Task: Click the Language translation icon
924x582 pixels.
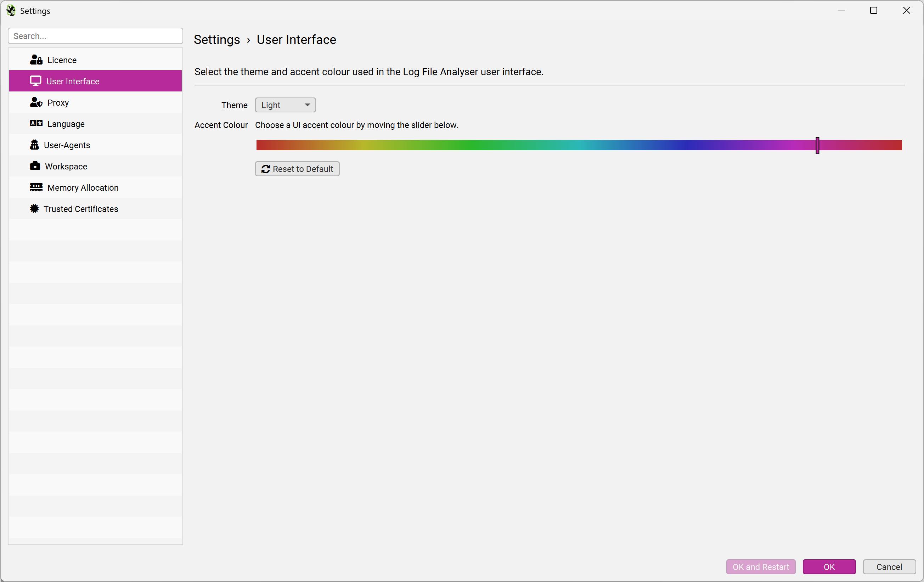Action: point(36,124)
